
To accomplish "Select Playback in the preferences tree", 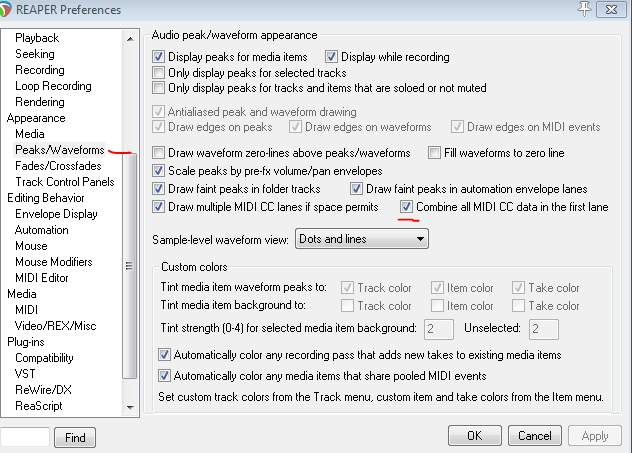I will pos(37,38).
